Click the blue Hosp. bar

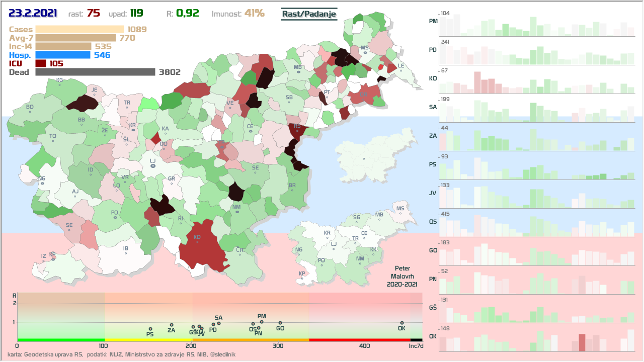tap(63, 55)
